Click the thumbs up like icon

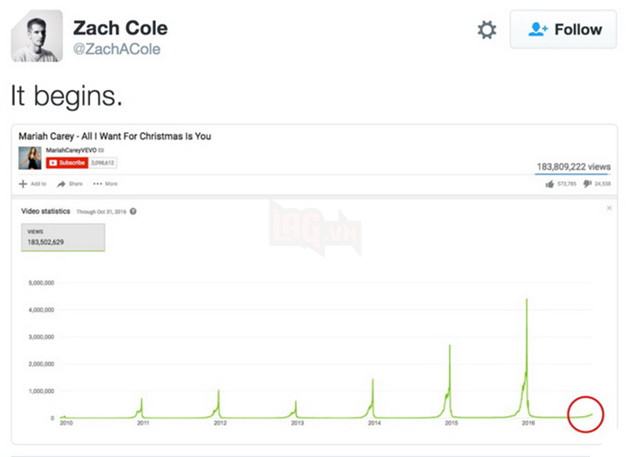pos(548,184)
